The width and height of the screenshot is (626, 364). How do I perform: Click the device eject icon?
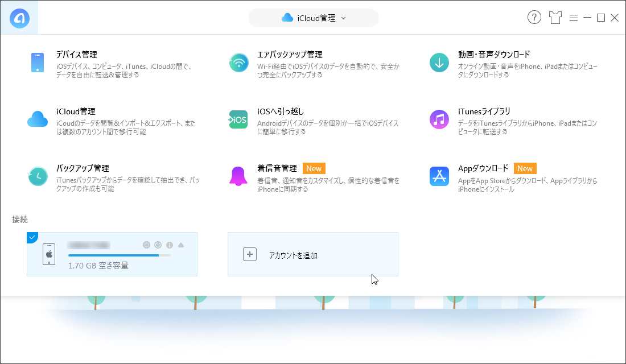[181, 245]
